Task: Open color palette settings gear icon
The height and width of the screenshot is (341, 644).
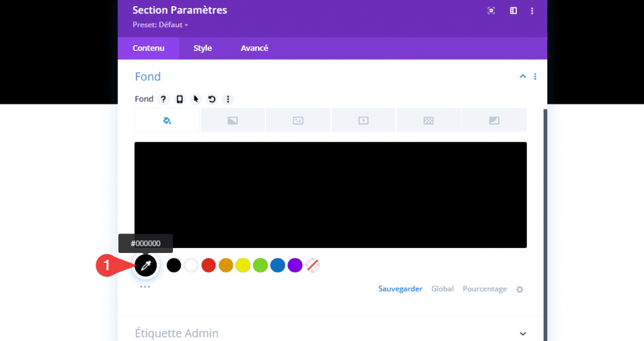Action: pyautogui.click(x=519, y=289)
